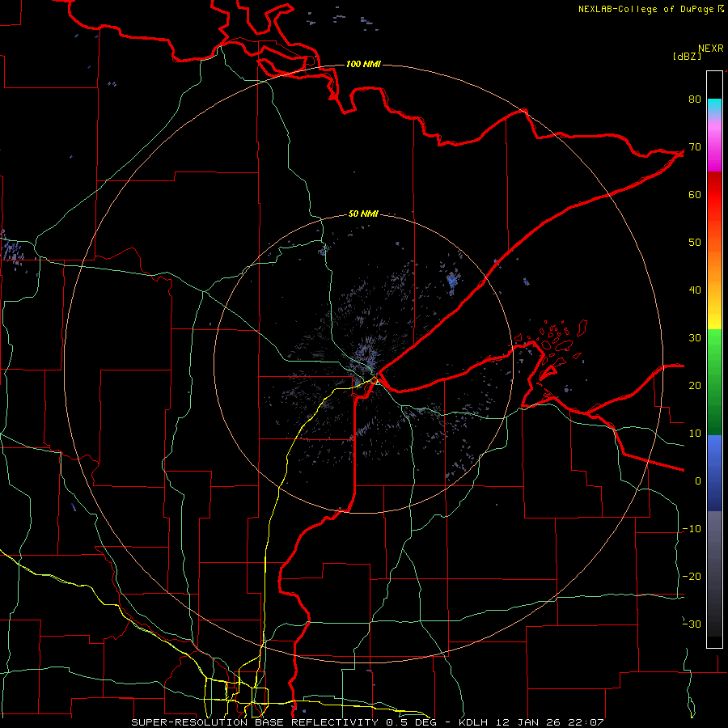The image size is (728, 728).
Task: Select the -30 value on the dBZ scale
Action: pos(692,624)
